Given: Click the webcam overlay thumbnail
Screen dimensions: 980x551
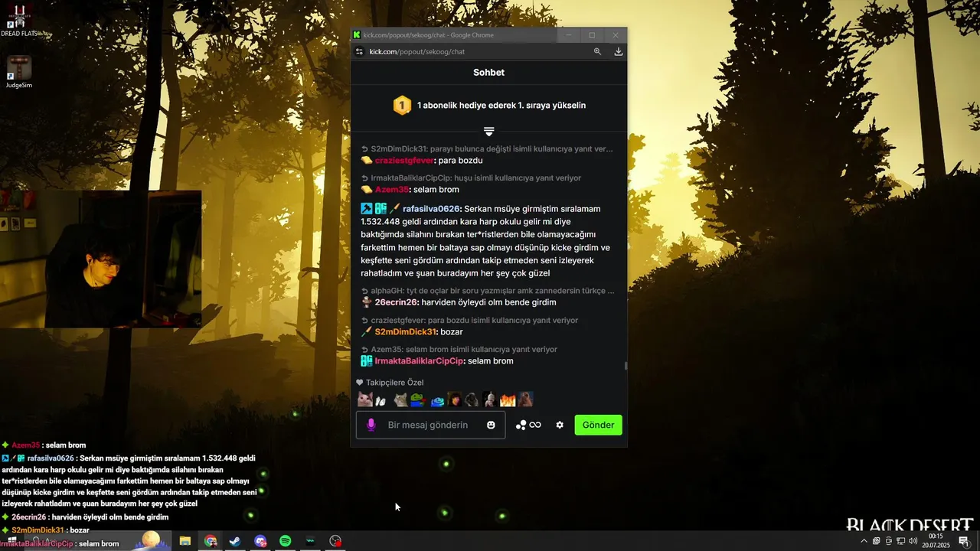Looking at the screenshot, I should tap(100, 259).
